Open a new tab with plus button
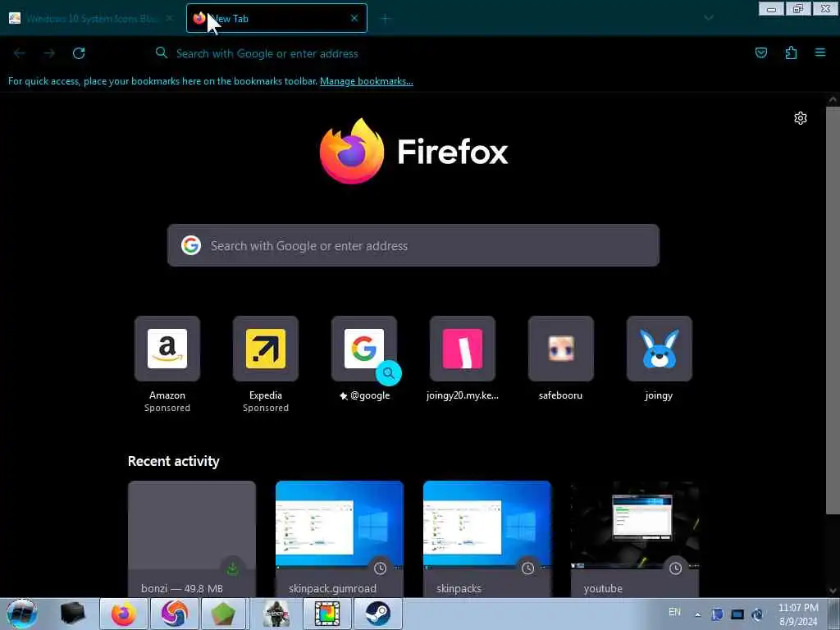This screenshot has width=840, height=630. 386,19
